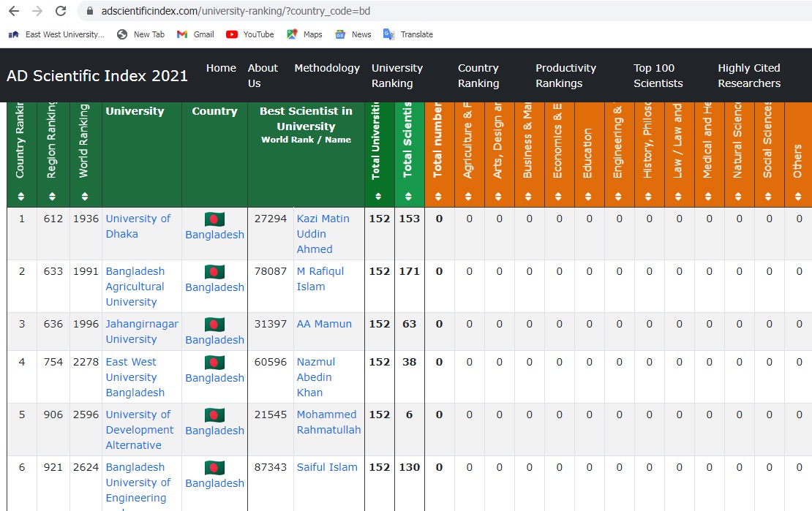Sort by Arts, Design column
Screen dimensions: 812x511
click(499, 196)
